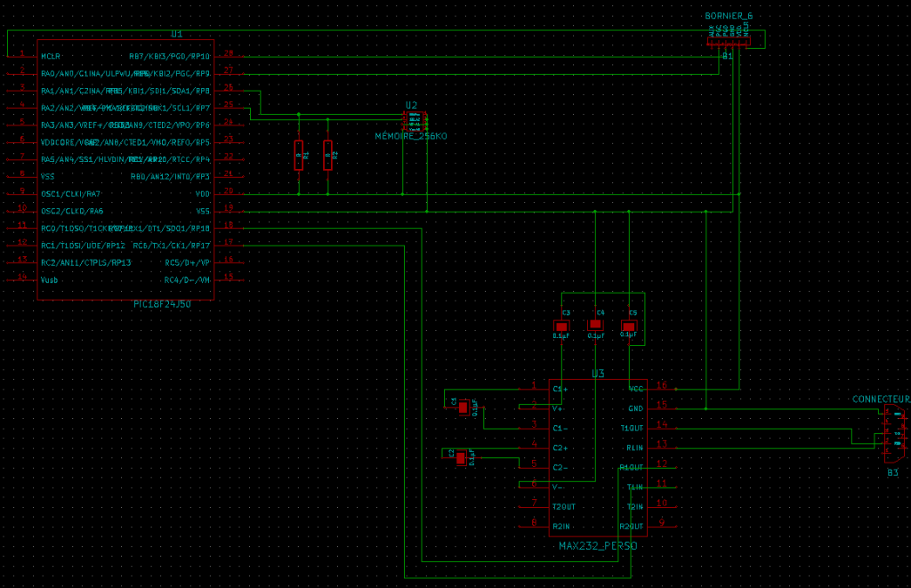
Task: Click the PIC18F24J50 value label
Action: pos(162,304)
